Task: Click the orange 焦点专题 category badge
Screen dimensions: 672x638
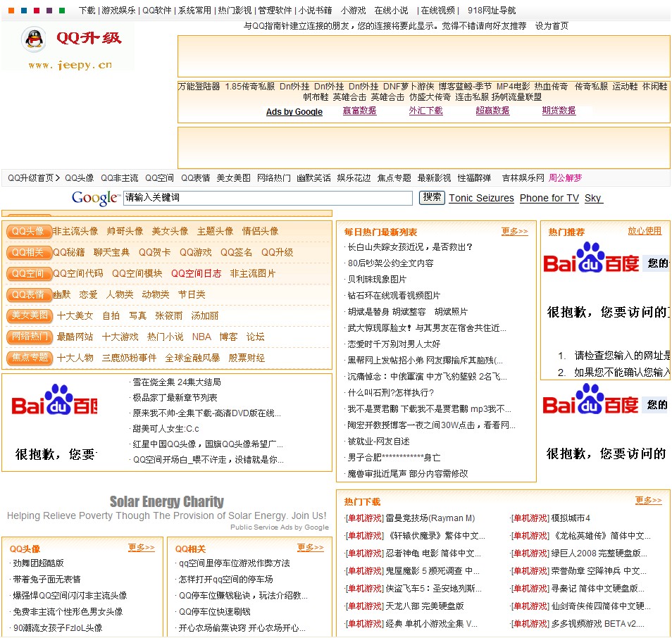Action: tap(29, 358)
